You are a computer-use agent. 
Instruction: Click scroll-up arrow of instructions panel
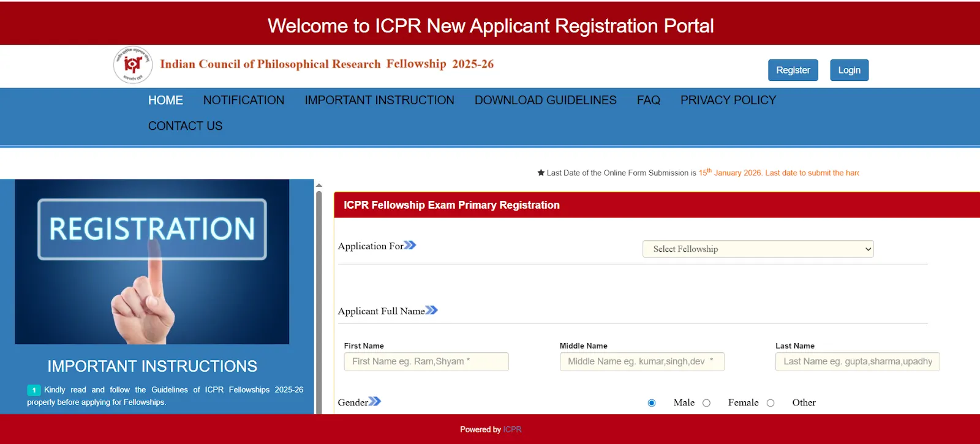(x=318, y=185)
